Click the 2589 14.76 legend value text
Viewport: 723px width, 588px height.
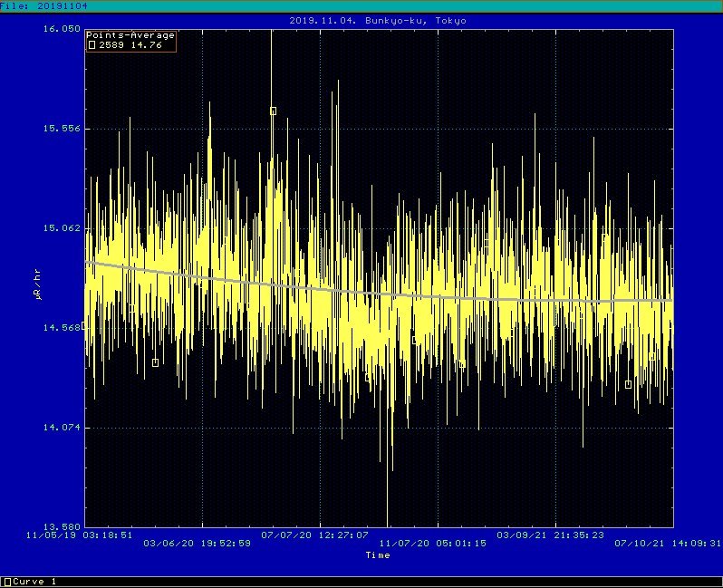point(130,44)
